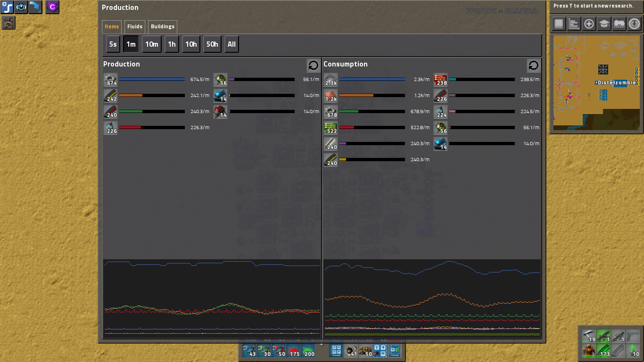Select red fast transport belt in Production (240)
The height and width of the screenshot is (362, 644).
tap(111, 112)
